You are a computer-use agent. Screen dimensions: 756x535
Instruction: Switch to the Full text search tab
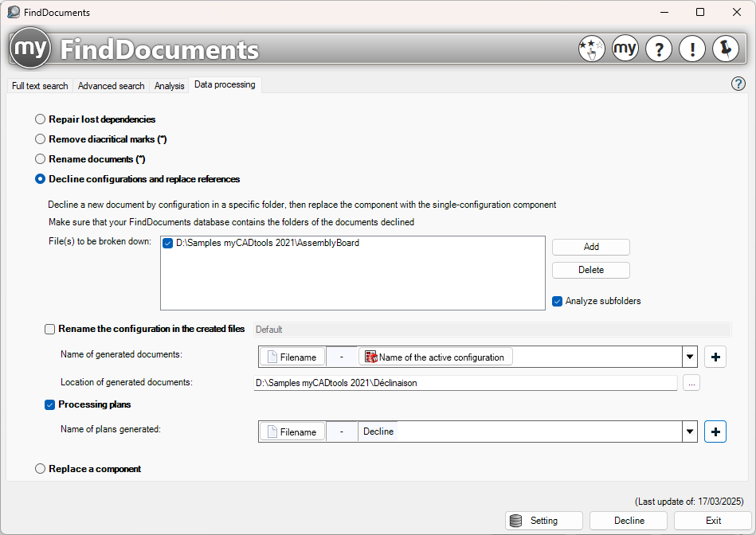(x=40, y=86)
